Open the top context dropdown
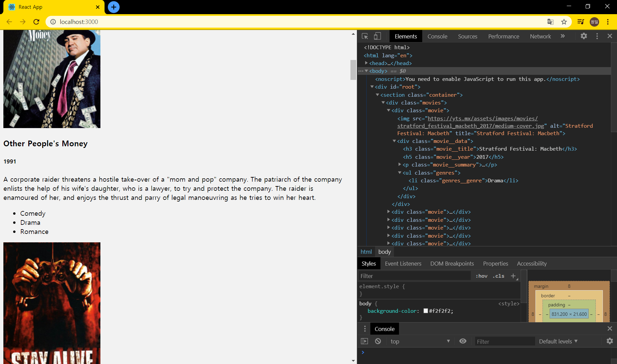 [x=420, y=341]
